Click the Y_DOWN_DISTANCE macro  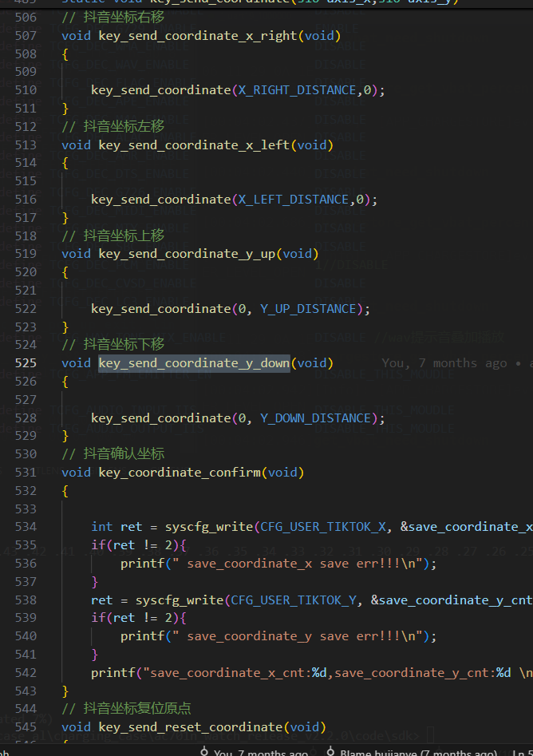pos(316,418)
